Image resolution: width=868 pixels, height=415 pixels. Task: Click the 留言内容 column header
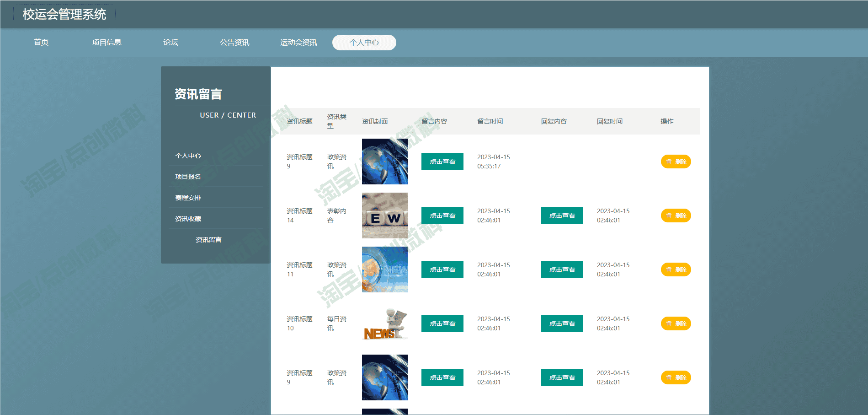click(434, 121)
